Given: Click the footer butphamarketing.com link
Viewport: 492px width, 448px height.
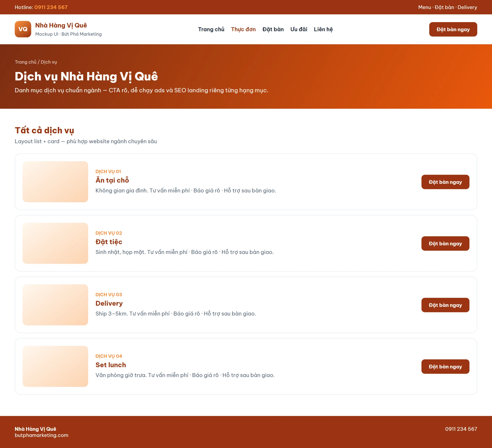Looking at the screenshot, I should (x=42, y=435).
